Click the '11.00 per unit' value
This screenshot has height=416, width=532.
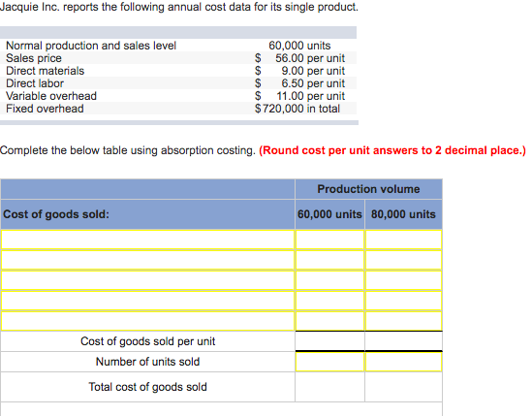point(311,96)
